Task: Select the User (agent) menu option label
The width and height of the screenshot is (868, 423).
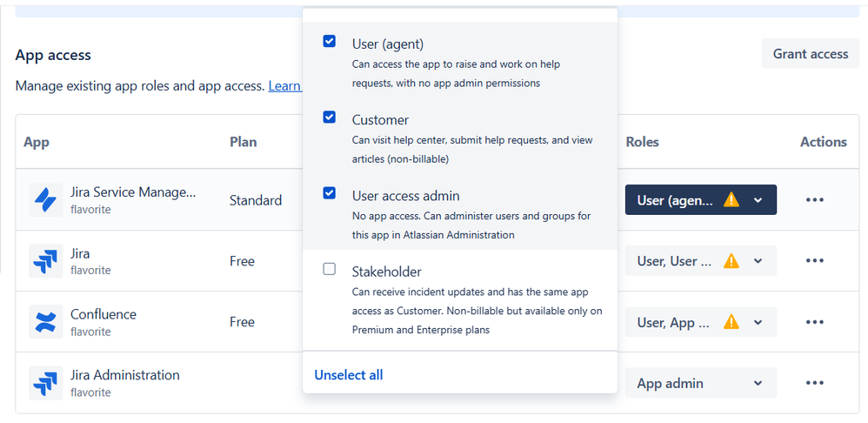Action: tap(388, 44)
